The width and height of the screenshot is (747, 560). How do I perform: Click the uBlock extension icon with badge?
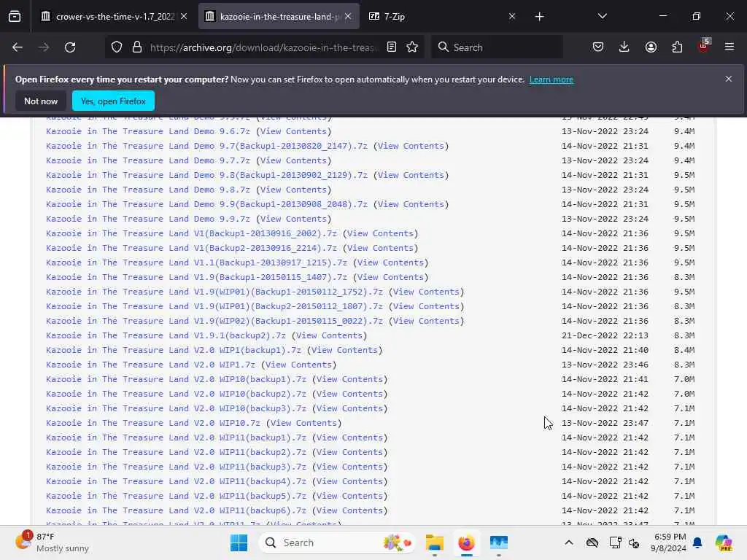(704, 46)
